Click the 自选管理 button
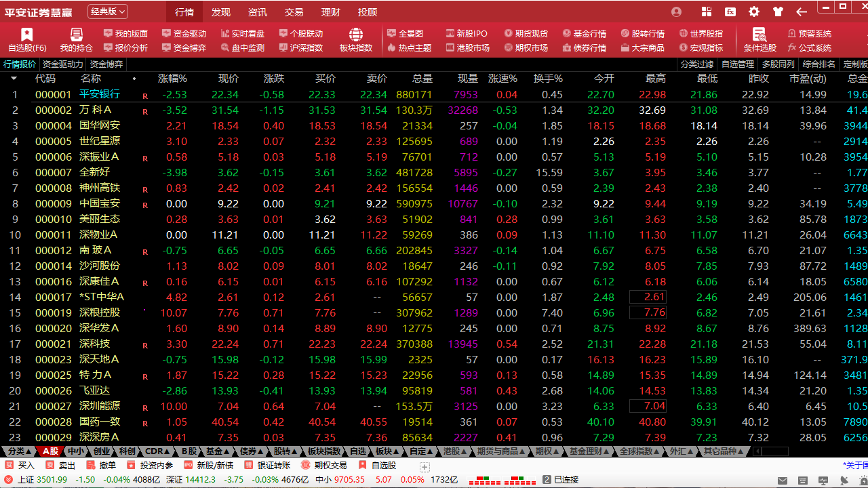Screen dimensions: 868x488 tap(738, 64)
